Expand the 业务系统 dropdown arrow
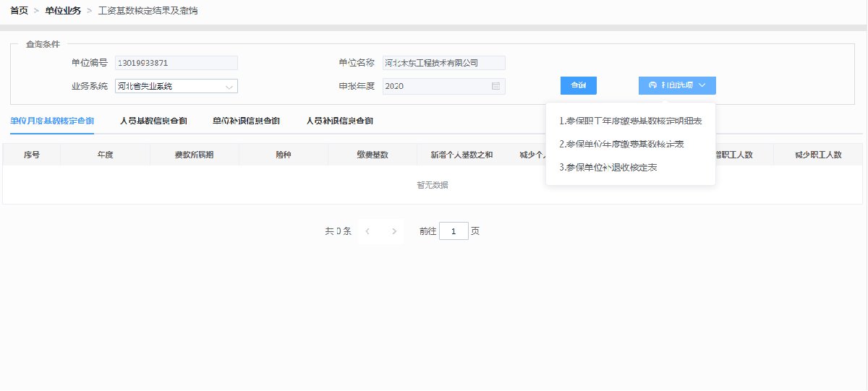 tap(229, 87)
